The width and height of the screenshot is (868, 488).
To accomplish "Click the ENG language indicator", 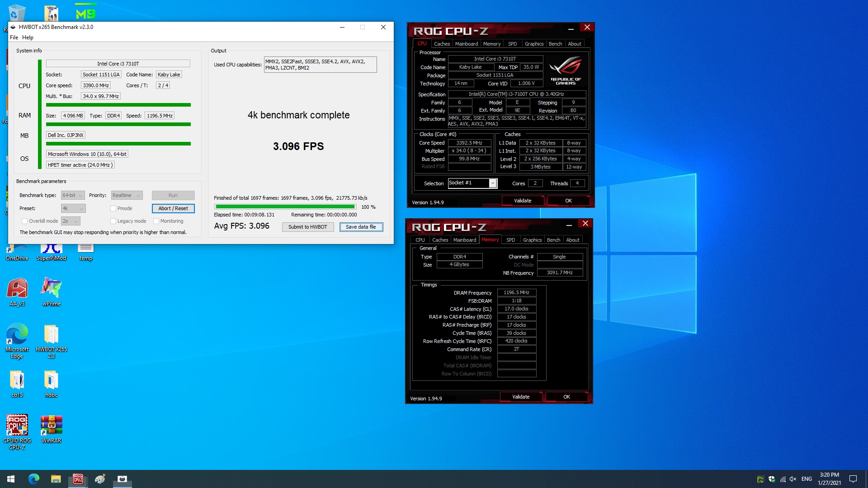I will 807,479.
